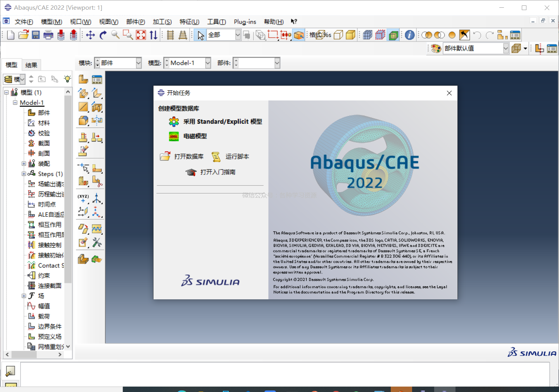Click the Auto-Fit View icon
The width and height of the screenshot is (559, 392).
click(x=141, y=35)
